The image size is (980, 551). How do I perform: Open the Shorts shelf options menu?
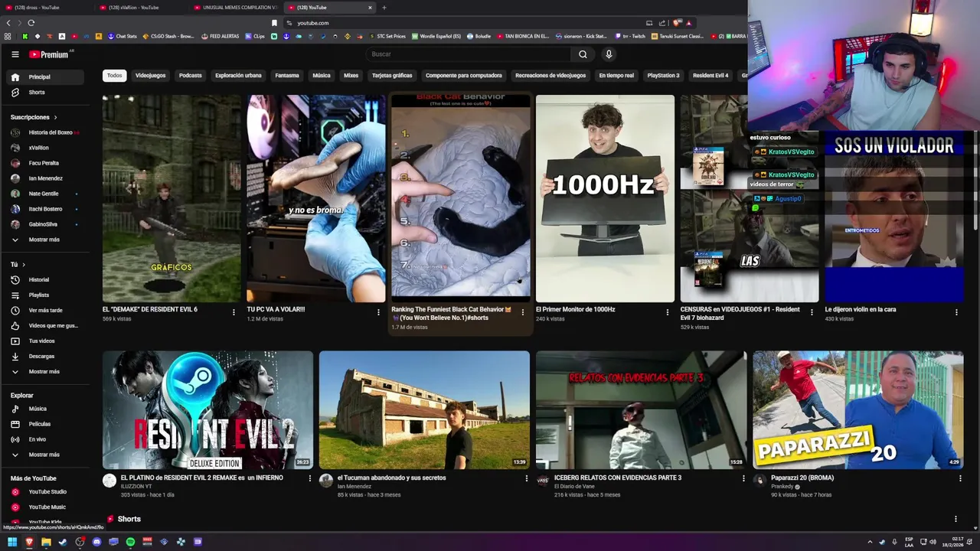[x=955, y=519]
